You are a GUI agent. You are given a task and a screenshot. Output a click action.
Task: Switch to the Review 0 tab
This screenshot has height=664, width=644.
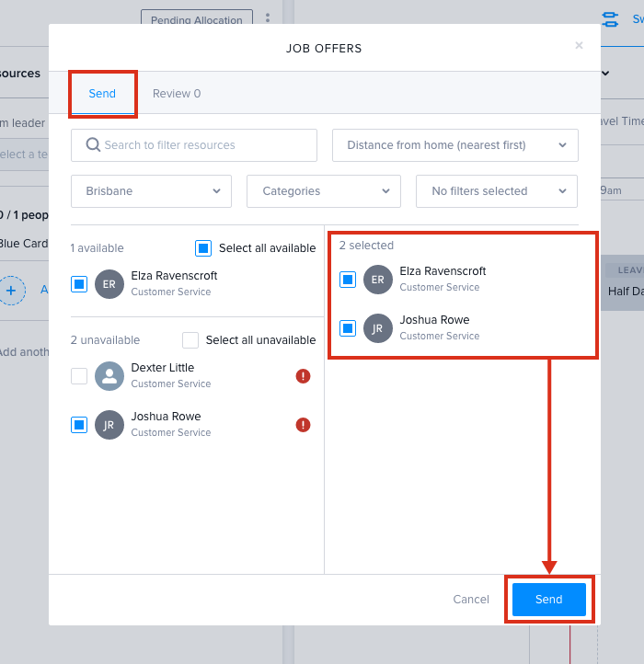[177, 94]
